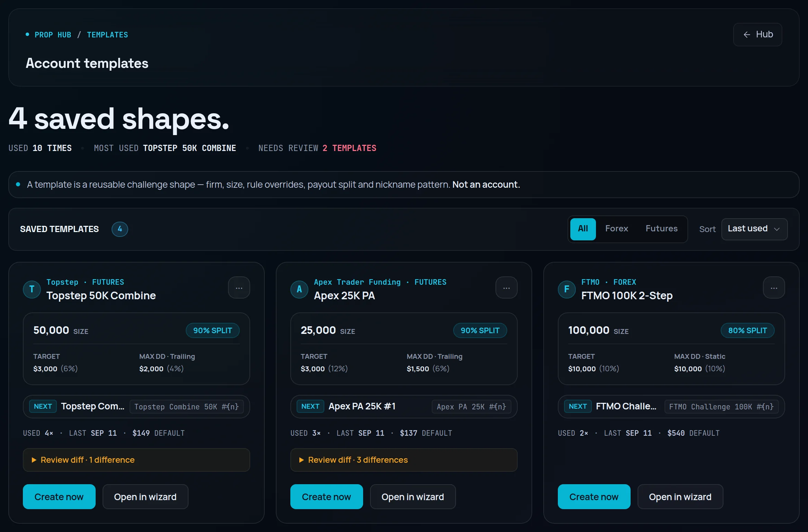Click the 80% SPLIT badge on FTMO card
This screenshot has width=808, height=532.
pos(748,330)
